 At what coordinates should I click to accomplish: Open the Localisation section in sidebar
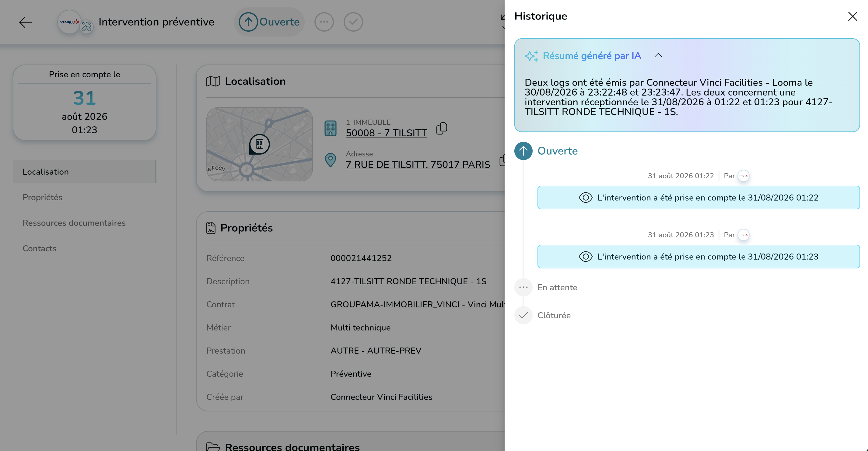click(x=85, y=172)
